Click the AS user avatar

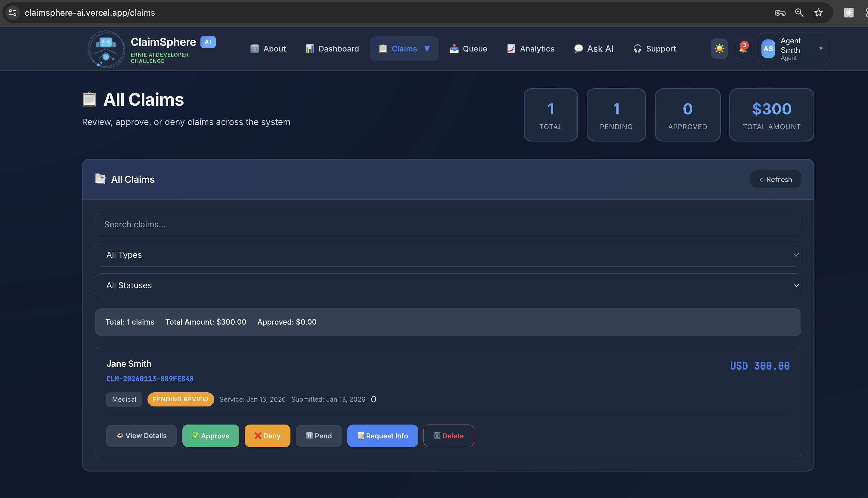[x=768, y=48]
